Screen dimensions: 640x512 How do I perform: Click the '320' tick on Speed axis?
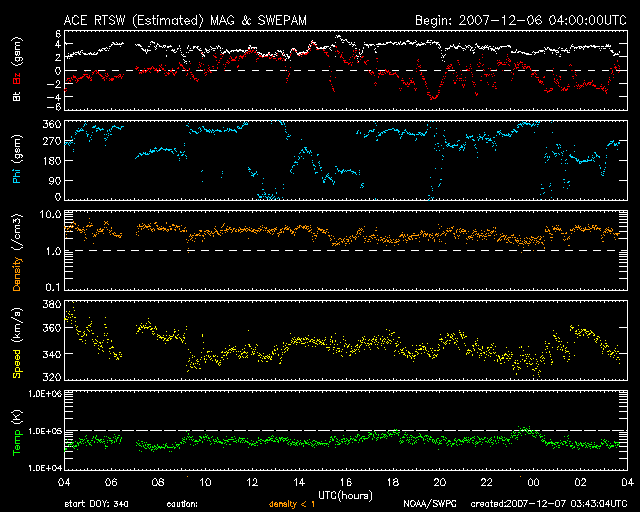click(x=52, y=376)
